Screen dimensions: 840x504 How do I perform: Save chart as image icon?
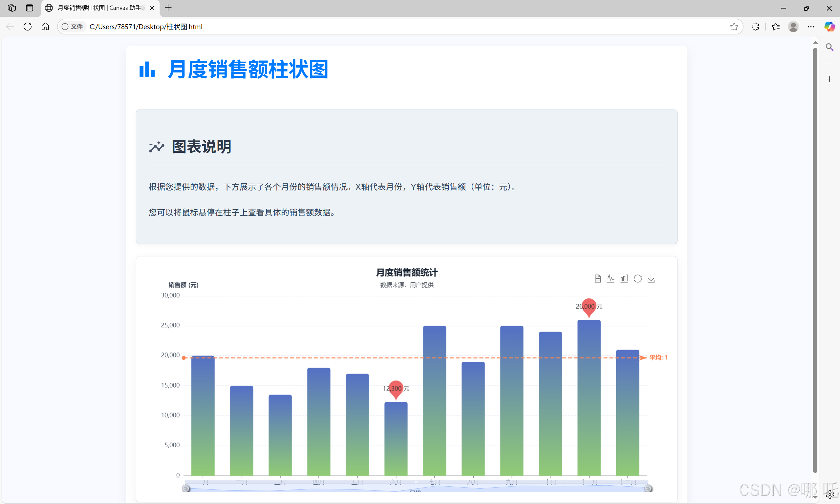[651, 278]
